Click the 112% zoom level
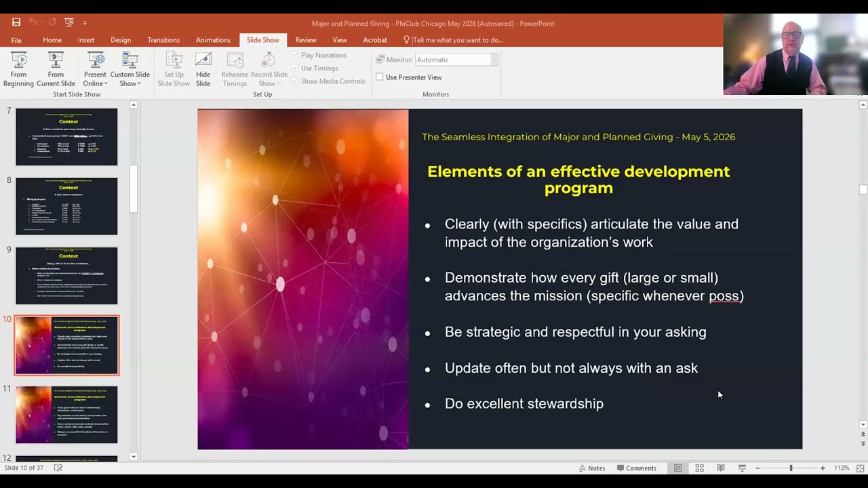The height and width of the screenshot is (488, 868). 842,468
